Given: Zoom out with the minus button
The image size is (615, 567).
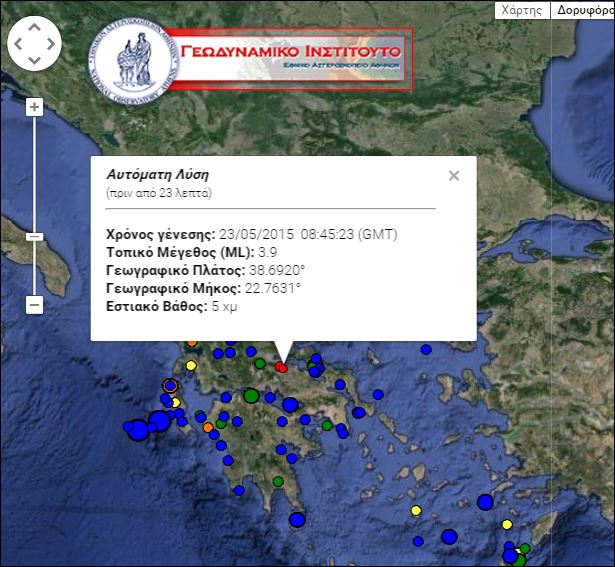Looking at the screenshot, I should pyautogui.click(x=35, y=305).
